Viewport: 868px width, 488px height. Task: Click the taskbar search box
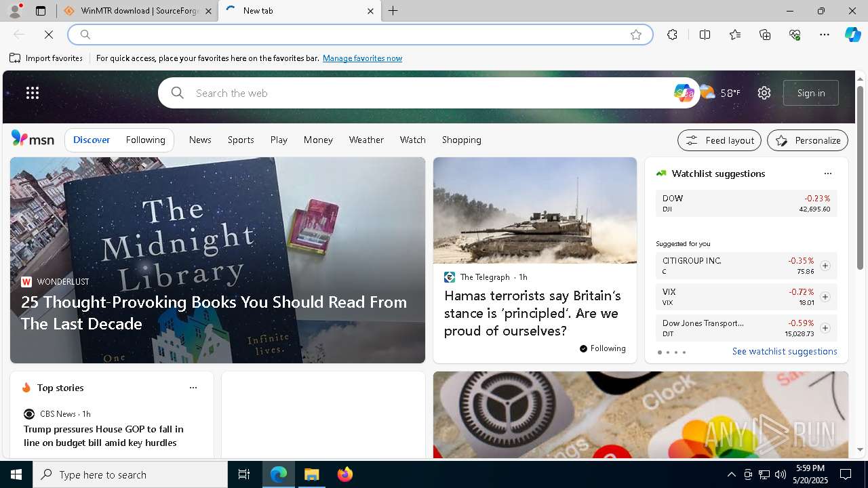point(130,474)
